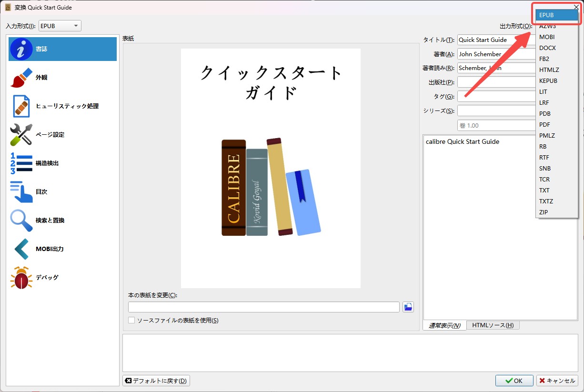Viewport: 584px width, 392px height.
Task: Select AZW3 in the output format list
Action: [557, 26]
